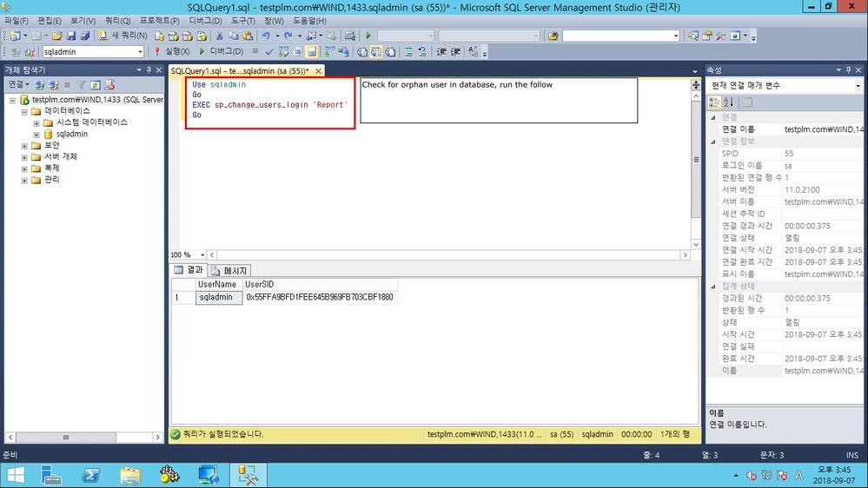This screenshot has width=868, height=488.
Task: Open the 보기(V) menu
Action: pyautogui.click(x=83, y=21)
